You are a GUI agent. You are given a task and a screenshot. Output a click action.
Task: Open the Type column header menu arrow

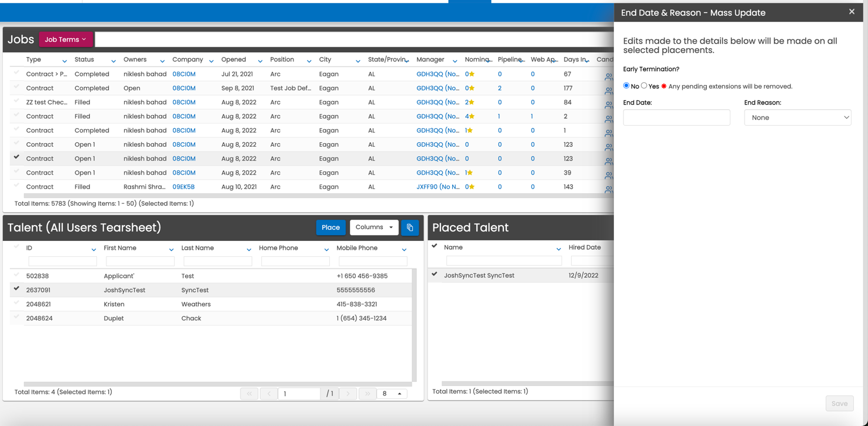(64, 61)
